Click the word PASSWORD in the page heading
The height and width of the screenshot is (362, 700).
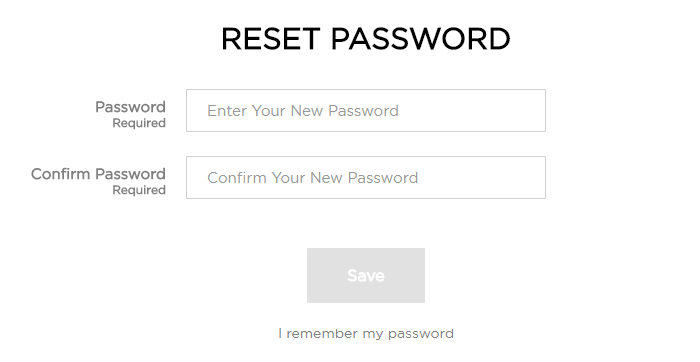point(421,38)
